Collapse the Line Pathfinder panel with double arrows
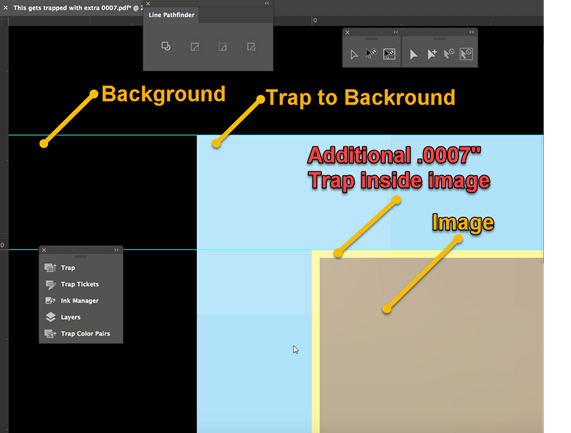Viewport: 571px width, 433px height. click(267, 3)
